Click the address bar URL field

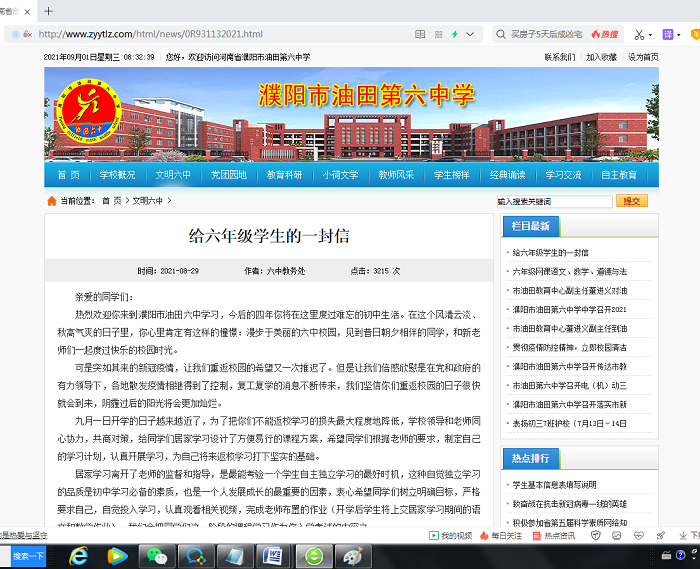coord(223,34)
